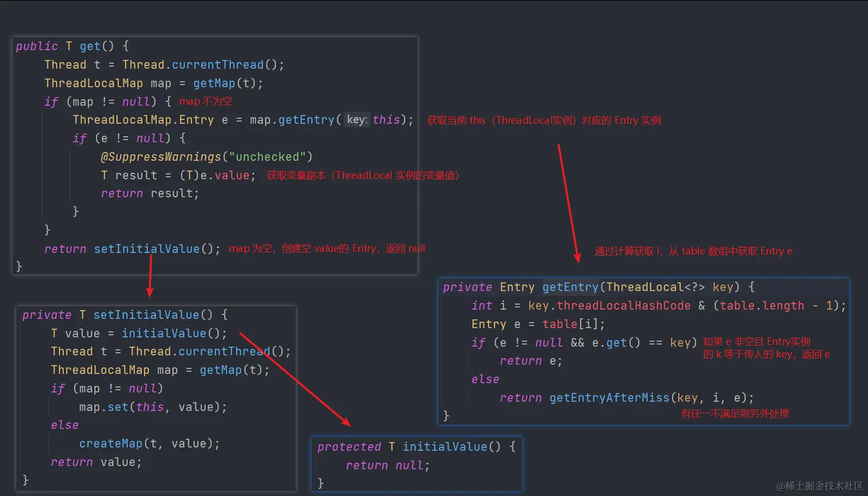Click the 'Entry e = table[i];' line
The image size is (868, 496).
[x=538, y=324]
